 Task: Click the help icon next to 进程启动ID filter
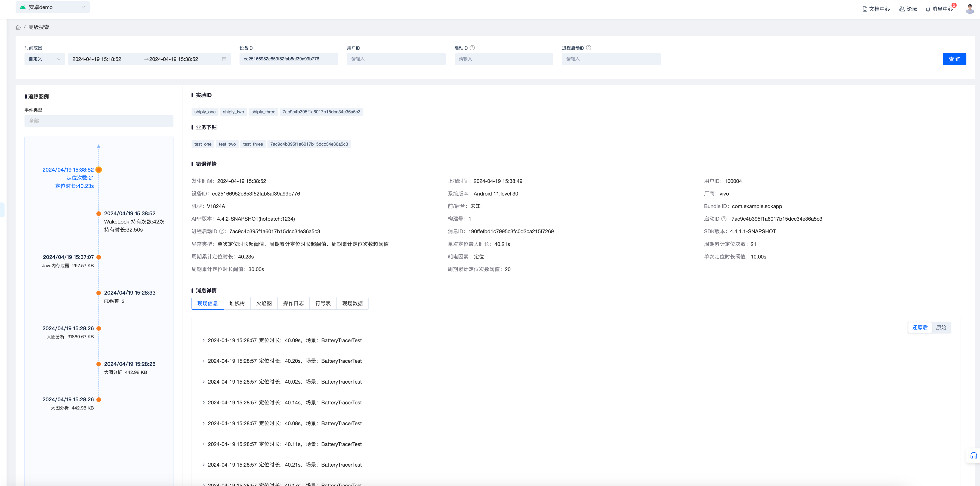click(x=588, y=48)
